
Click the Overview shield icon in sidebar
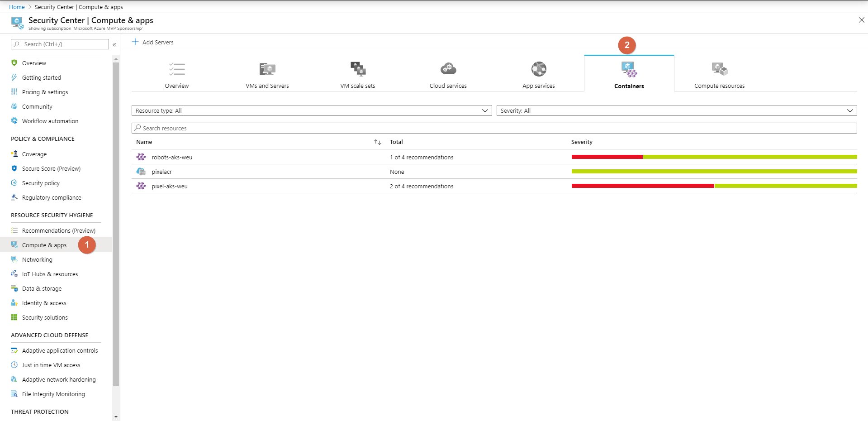click(x=14, y=63)
